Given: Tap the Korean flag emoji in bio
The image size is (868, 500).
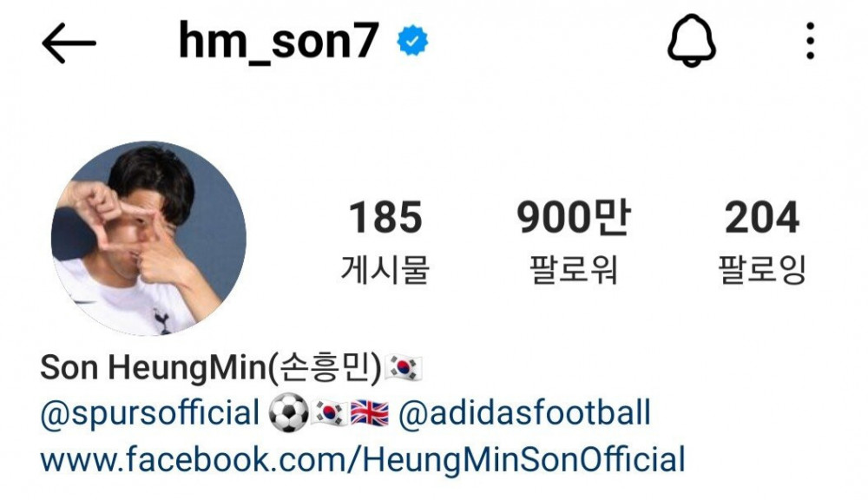Looking at the screenshot, I should [x=329, y=413].
